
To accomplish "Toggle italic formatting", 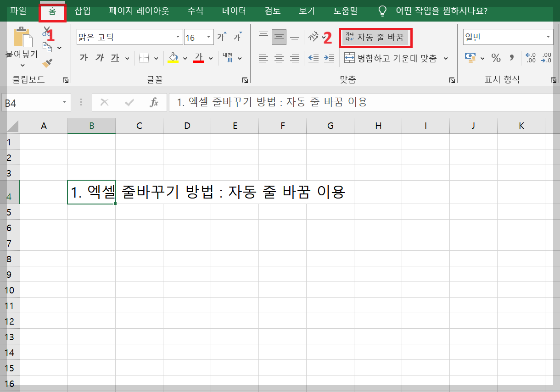I will click(x=99, y=58).
